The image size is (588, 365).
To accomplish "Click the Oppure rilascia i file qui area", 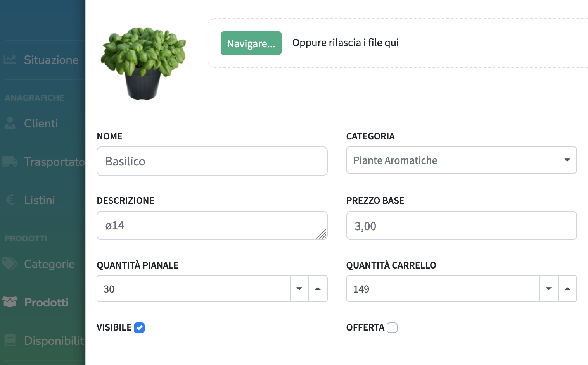I will pyautogui.click(x=345, y=43).
